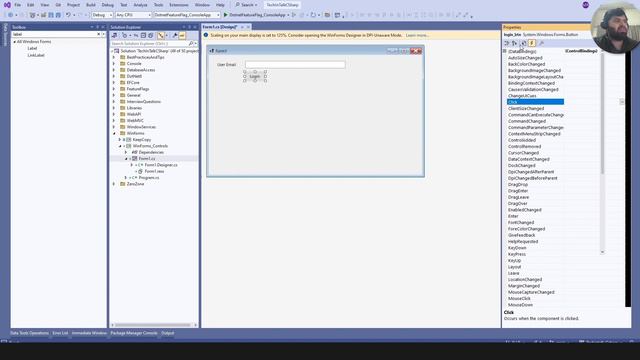The image size is (640, 360).
Task: Toggle auto-hide pin on Solution Explorer panel
Action: point(189,27)
